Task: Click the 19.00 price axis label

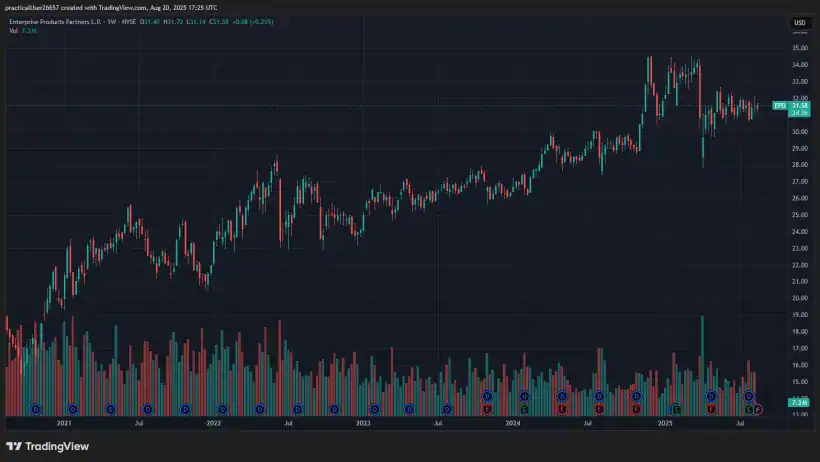Action: [x=800, y=315]
